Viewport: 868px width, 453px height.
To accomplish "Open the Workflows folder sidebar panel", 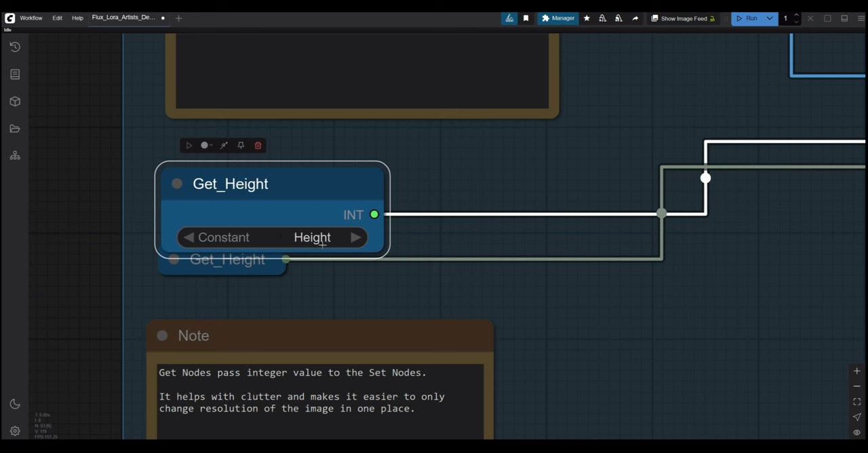I will pos(15,128).
